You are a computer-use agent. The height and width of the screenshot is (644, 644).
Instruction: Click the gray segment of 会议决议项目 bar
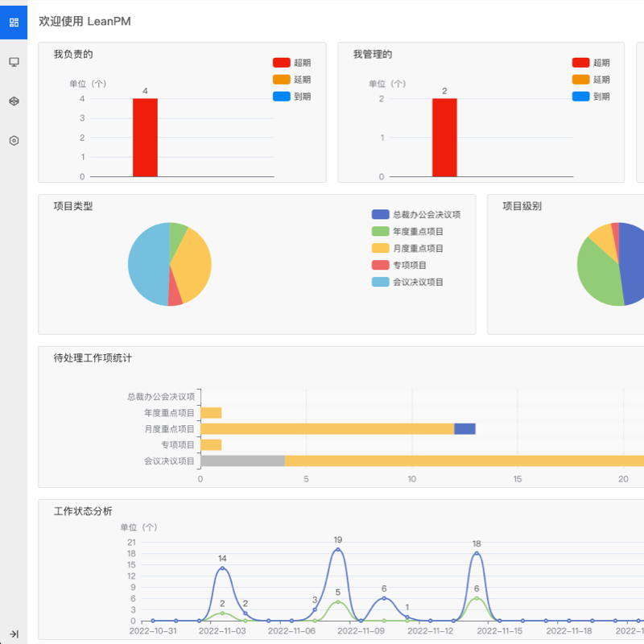point(242,460)
